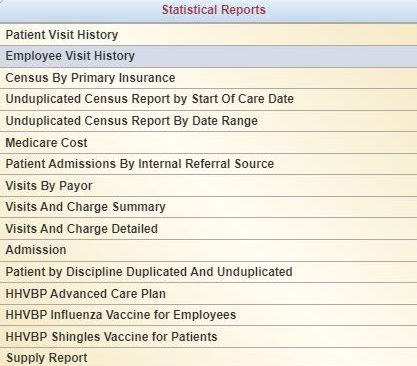This screenshot has width=417, height=366.
Task: Open the Patient Visit History report
Action: click(x=208, y=35)
